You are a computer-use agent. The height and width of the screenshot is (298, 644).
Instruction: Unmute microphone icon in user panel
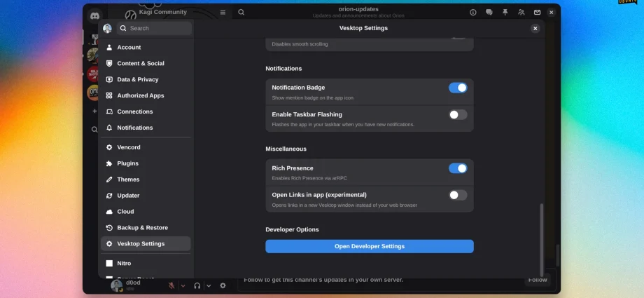(171, 285)
